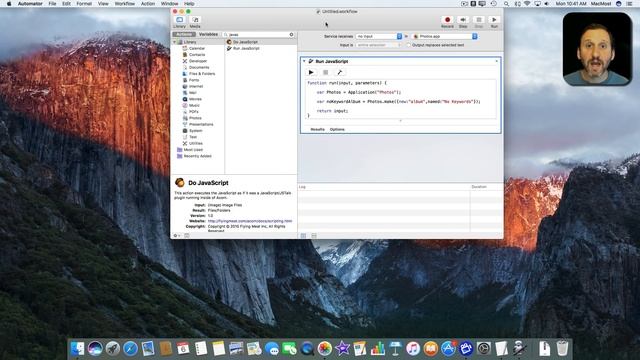The height and width of the screenshot is (360, 640).
Task: Open the Photos.app application dropdown
Action: (x=445, y=36)
